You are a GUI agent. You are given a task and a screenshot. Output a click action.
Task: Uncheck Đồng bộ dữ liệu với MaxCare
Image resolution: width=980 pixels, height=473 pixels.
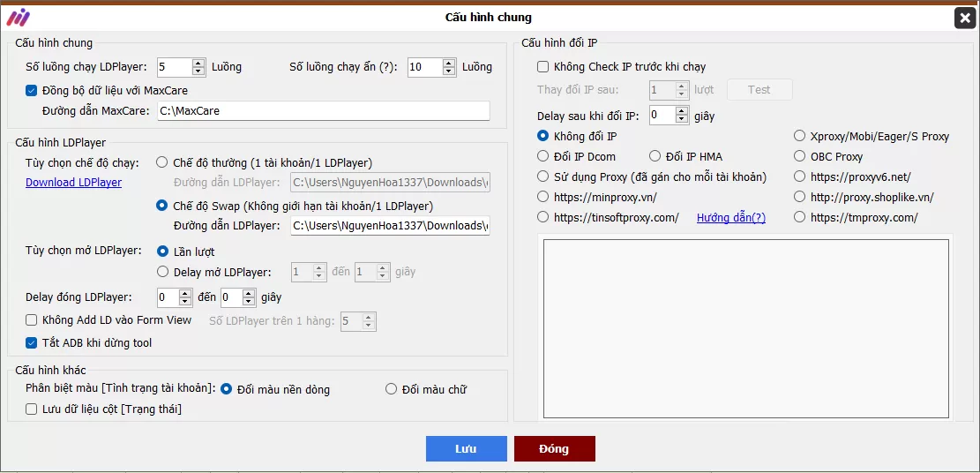click(32, 90)
